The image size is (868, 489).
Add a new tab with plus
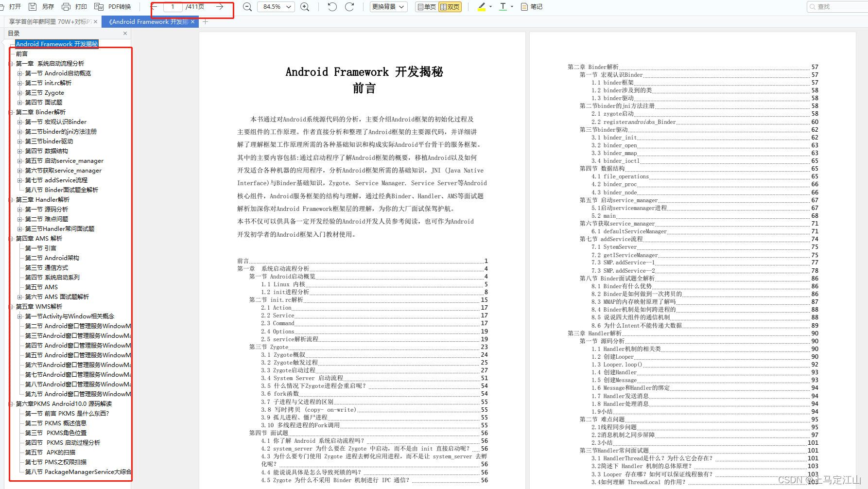205,22
